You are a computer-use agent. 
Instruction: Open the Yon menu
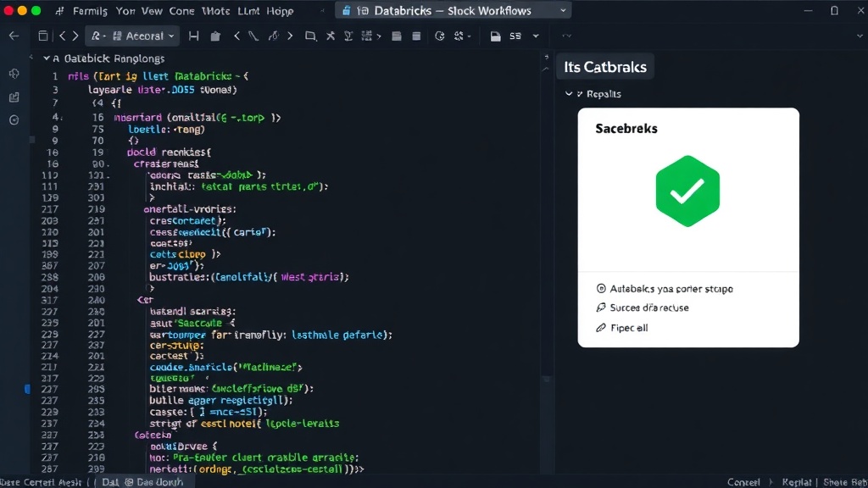(x=125, y=10)
